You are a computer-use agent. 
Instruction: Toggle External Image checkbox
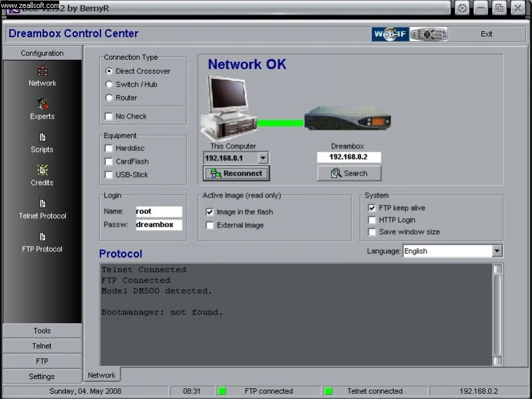(x=210, y=225)
